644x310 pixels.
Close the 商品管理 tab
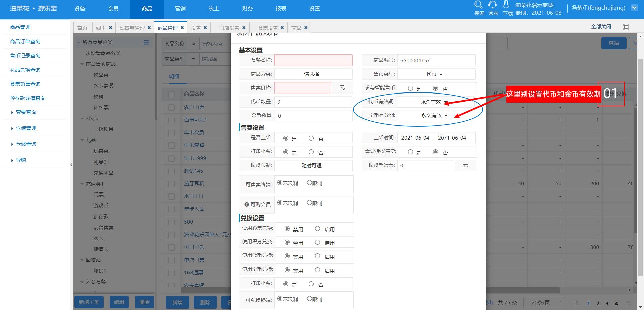pos(182,28)
